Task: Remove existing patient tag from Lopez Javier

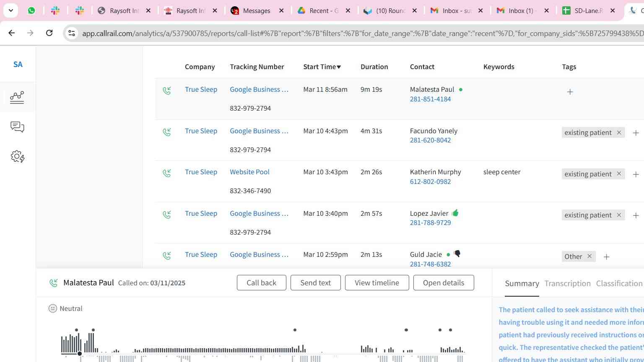Action: point(619,215)
